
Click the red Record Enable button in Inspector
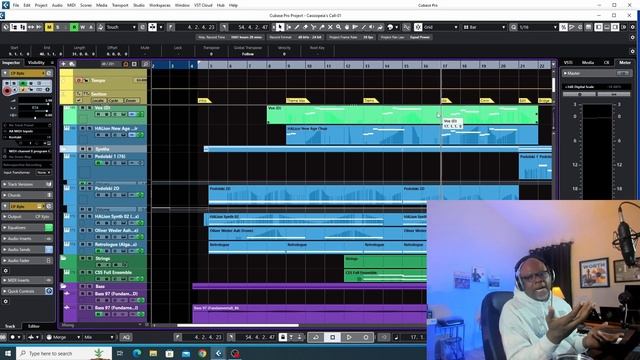pyautogui.click(x=7, y=91)
